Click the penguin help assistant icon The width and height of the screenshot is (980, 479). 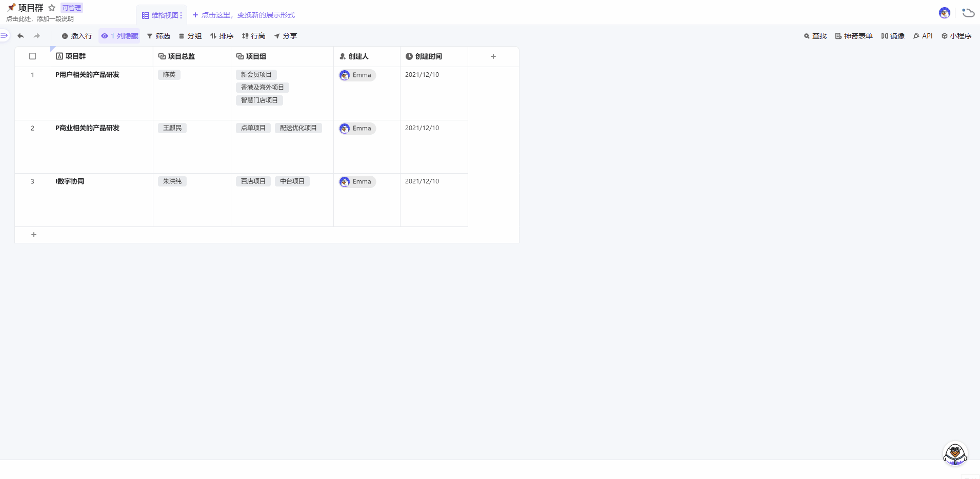[x=955, y=454]
